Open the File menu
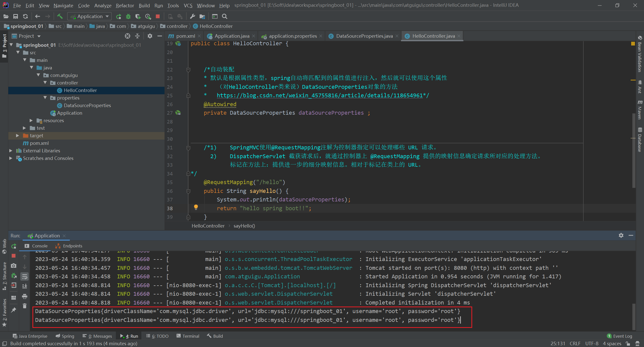Viewport: 644px width, 347px height. (17, 5)
